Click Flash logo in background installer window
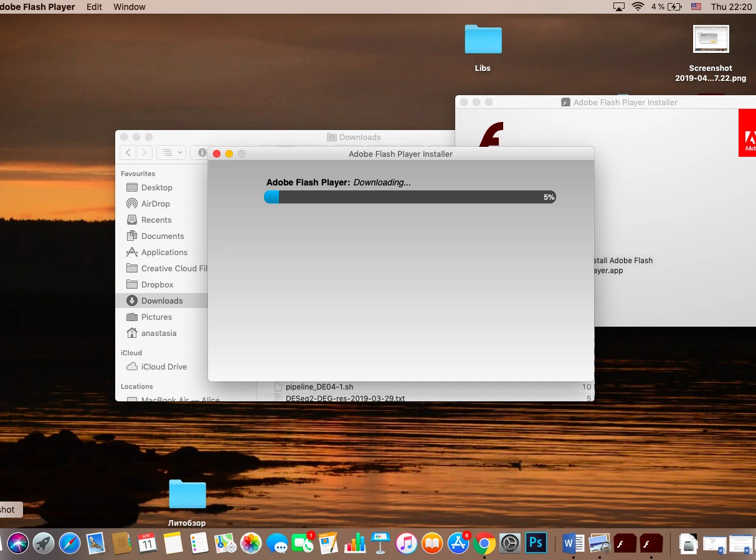 491,134
